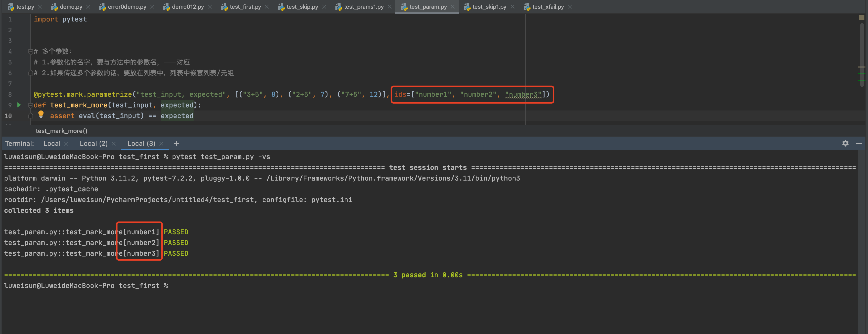Click the 'collected 3 items' terminal line

[x=39, y=210]
